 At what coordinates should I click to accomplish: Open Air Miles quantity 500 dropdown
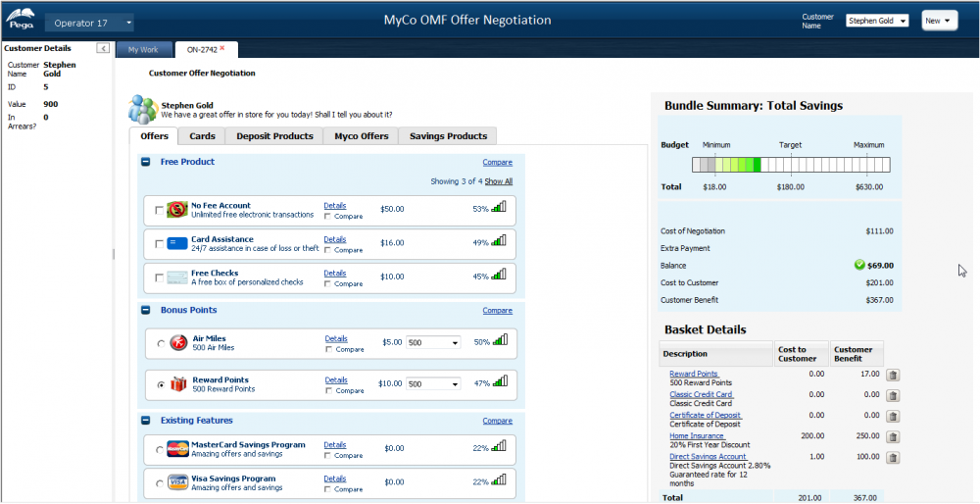[x=433, y=342]
